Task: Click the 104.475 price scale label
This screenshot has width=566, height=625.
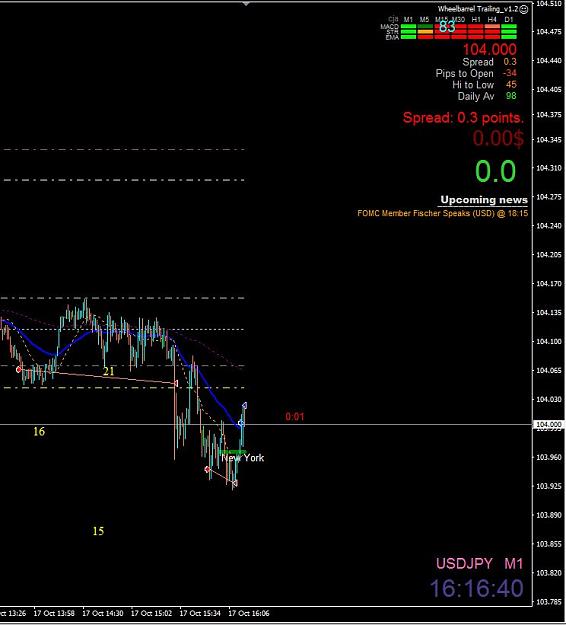Action: 548,31
